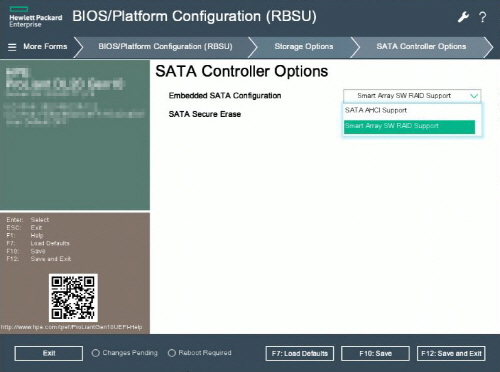500x372 pixels.
Task: Click F10: Save button
Action: pyautogui.click(x=375, y=353)
